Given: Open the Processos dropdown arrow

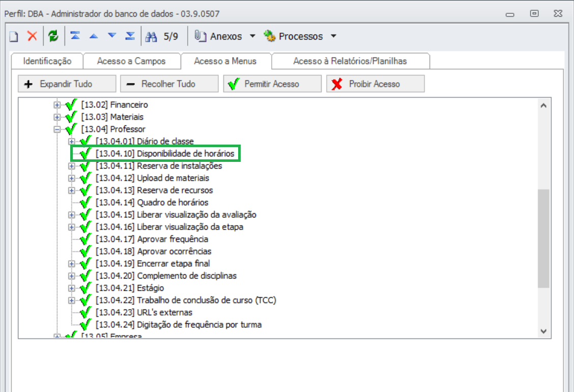Looking at the screenshot, I should point(333,36).
